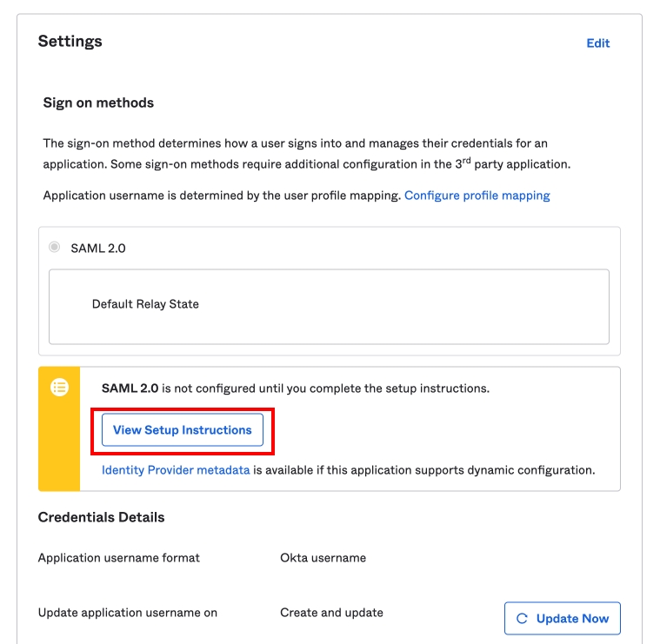
Task: Click the Credentials Details heading
Action: pos(101,517)
